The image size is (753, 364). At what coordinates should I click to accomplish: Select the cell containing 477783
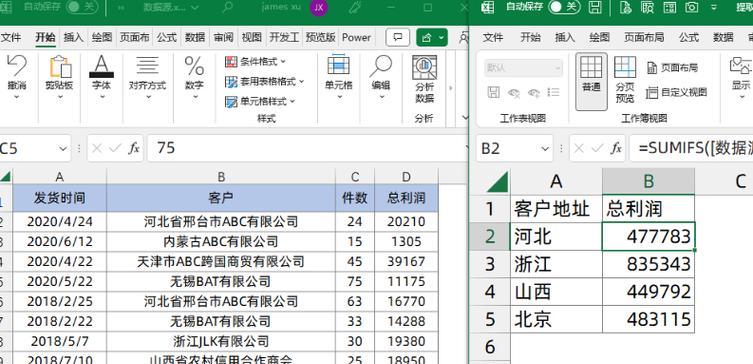648,236
